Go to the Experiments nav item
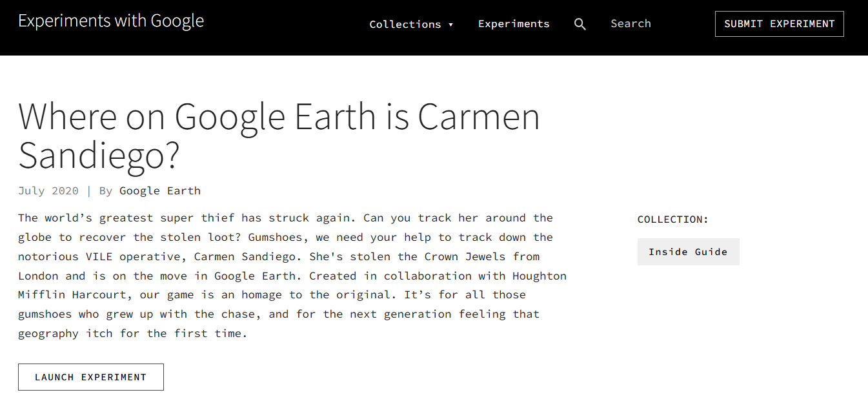The image size is (868, 410). [514, 24]
